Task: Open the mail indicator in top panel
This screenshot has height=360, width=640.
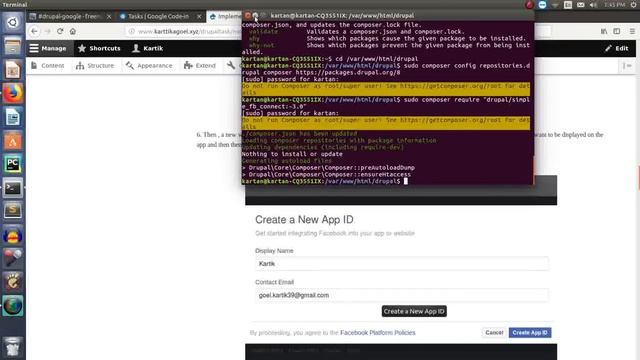Action: coord(580,4)
